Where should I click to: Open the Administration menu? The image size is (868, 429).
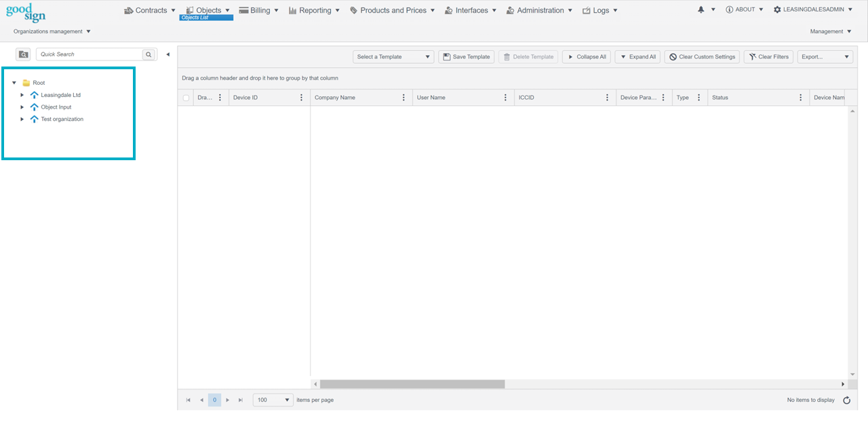540,10
